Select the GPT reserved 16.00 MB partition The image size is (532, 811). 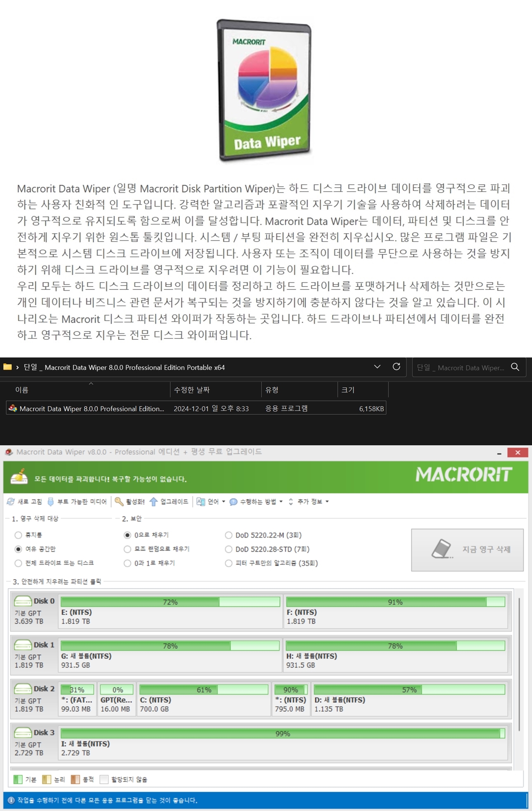tap(117, 699)
